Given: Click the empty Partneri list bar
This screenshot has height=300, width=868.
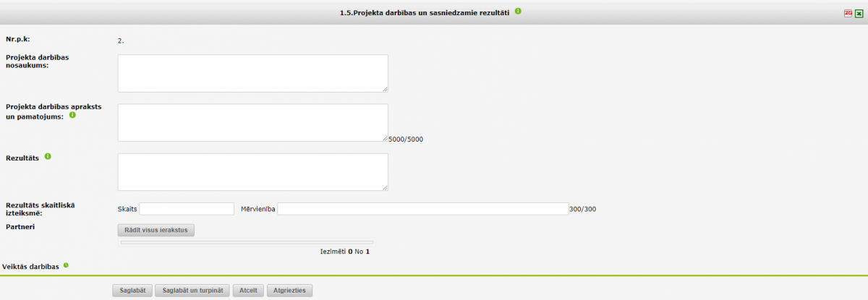Looking at the screenshot, I should tap(247, 242).
